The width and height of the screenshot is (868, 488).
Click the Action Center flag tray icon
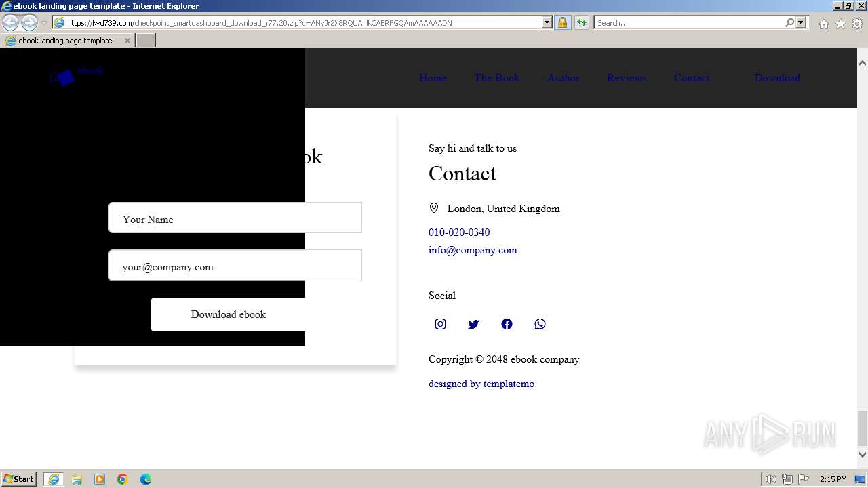click(804, 479)
